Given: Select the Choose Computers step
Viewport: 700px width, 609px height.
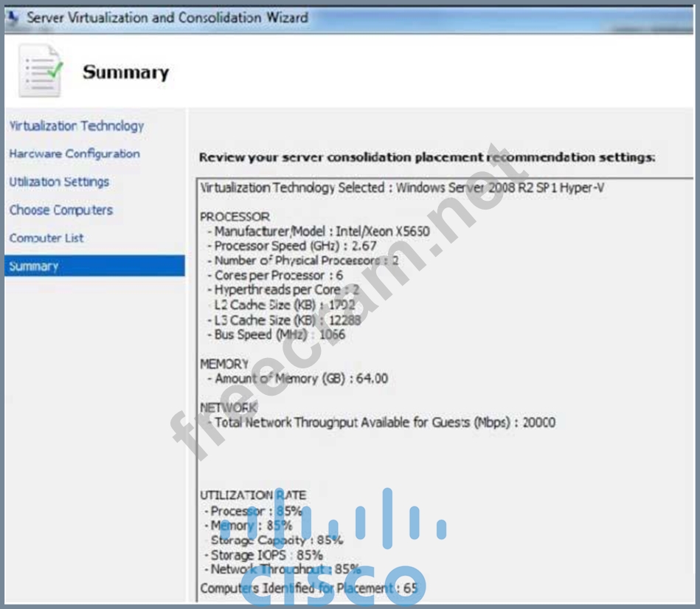Looking at the screenshot, I should click(x=61, y=210).
